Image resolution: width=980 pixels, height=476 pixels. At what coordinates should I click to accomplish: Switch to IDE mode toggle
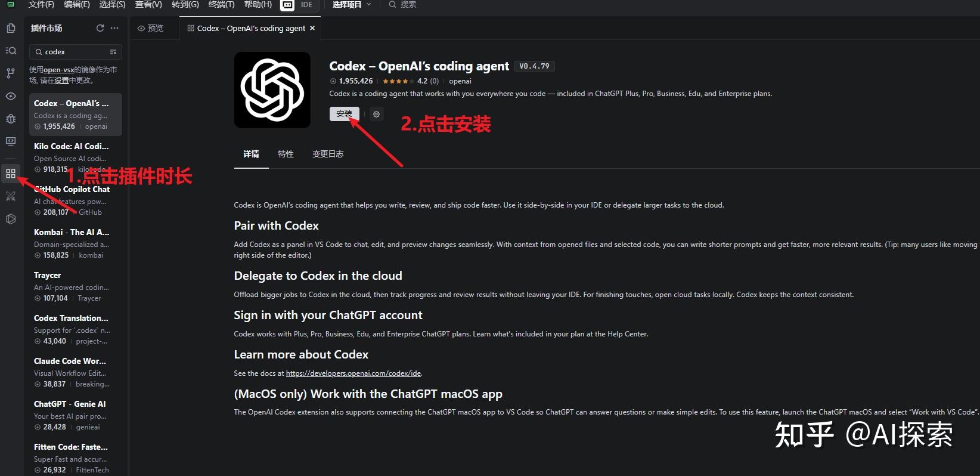point(306,5)
